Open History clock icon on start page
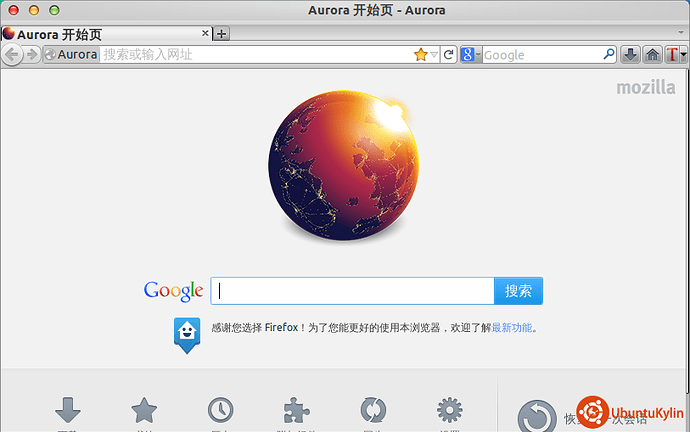The image size is (690, 432). click(221, 411)
